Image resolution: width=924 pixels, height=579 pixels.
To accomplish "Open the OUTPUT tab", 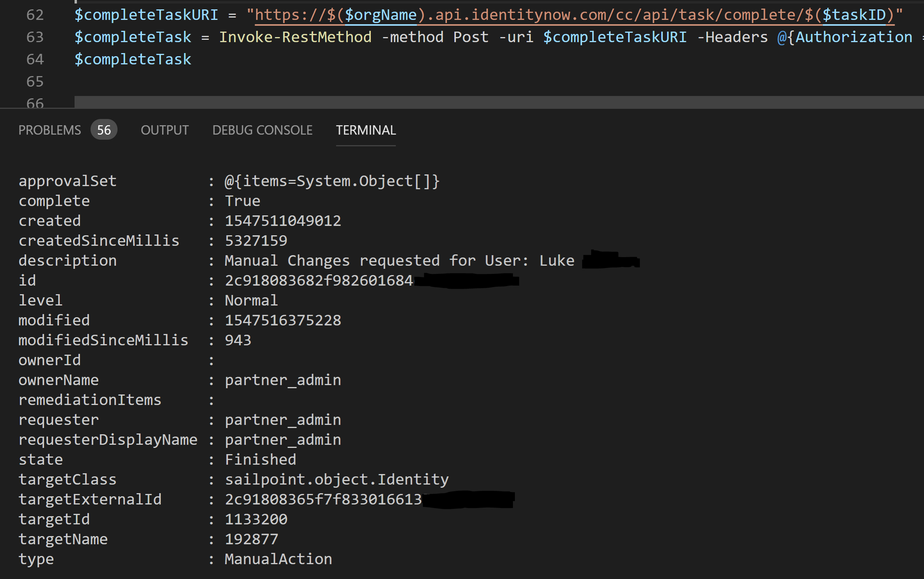I will [x=165, y=130].
